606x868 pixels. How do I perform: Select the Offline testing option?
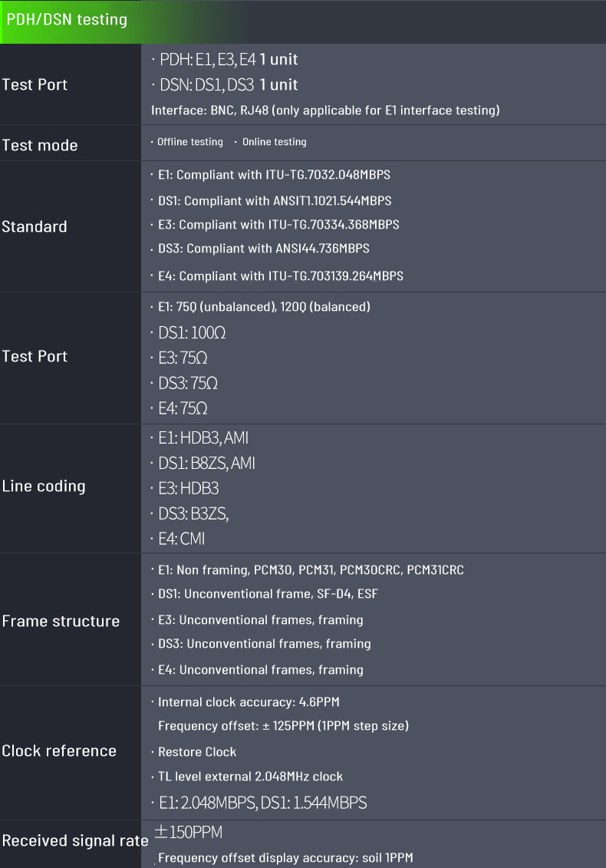[x=189, y=142]
